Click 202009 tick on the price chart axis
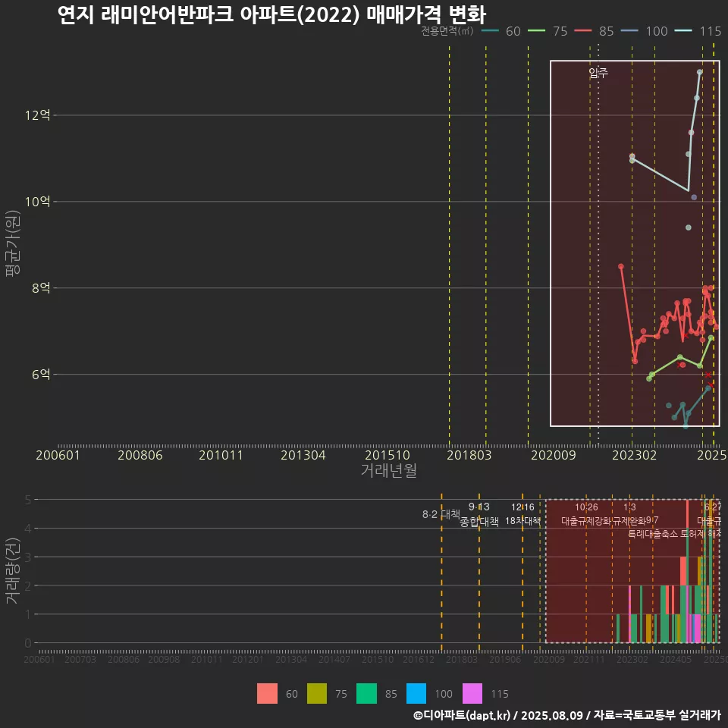 553,455
